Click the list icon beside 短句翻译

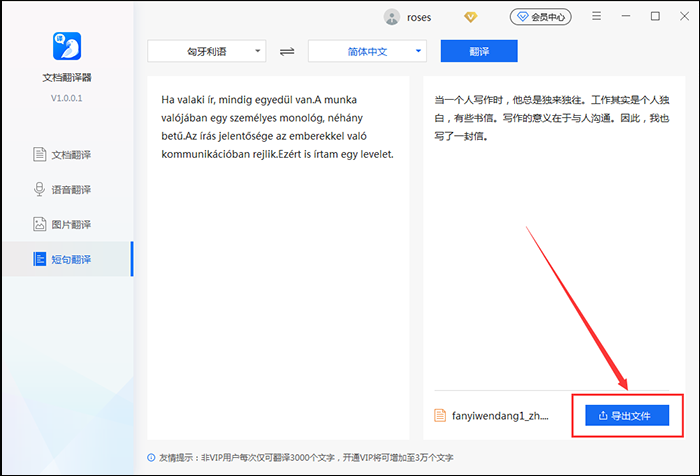39,259
